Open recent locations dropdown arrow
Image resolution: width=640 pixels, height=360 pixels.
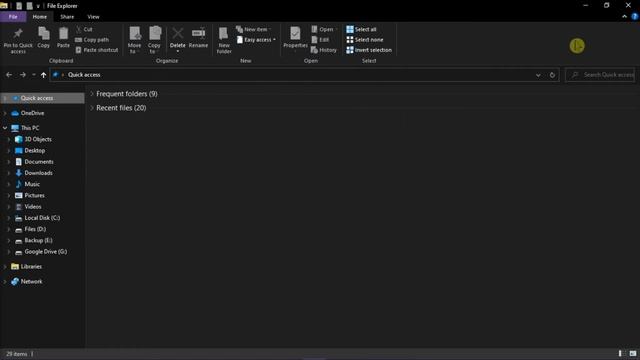pyautogui.click(x=33, y=75)
